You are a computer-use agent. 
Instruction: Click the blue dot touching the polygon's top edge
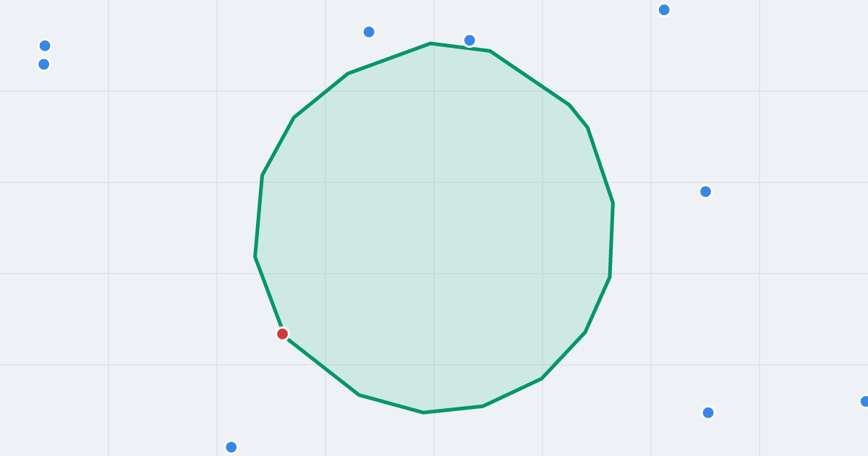coord(469,41)
